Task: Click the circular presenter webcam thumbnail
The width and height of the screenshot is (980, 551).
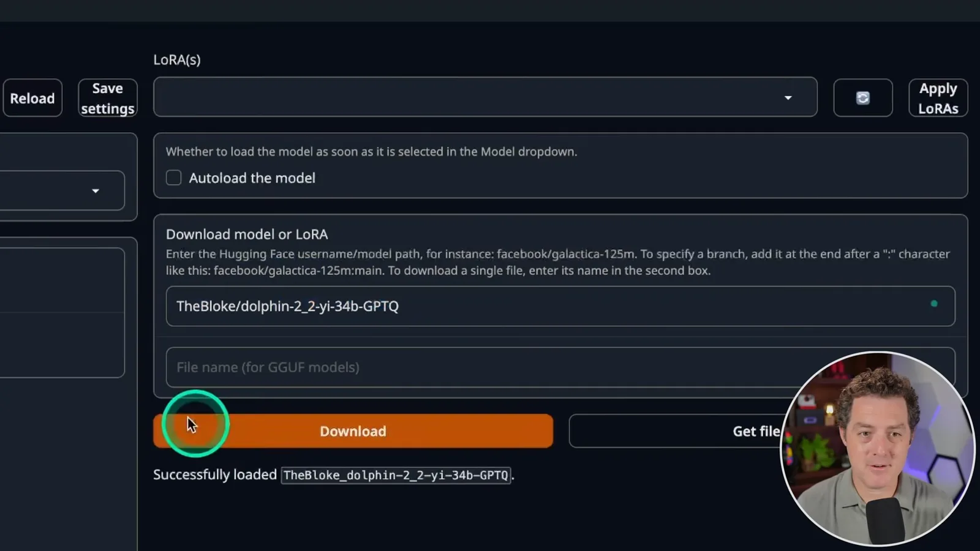Action: (x=878, y=448)
